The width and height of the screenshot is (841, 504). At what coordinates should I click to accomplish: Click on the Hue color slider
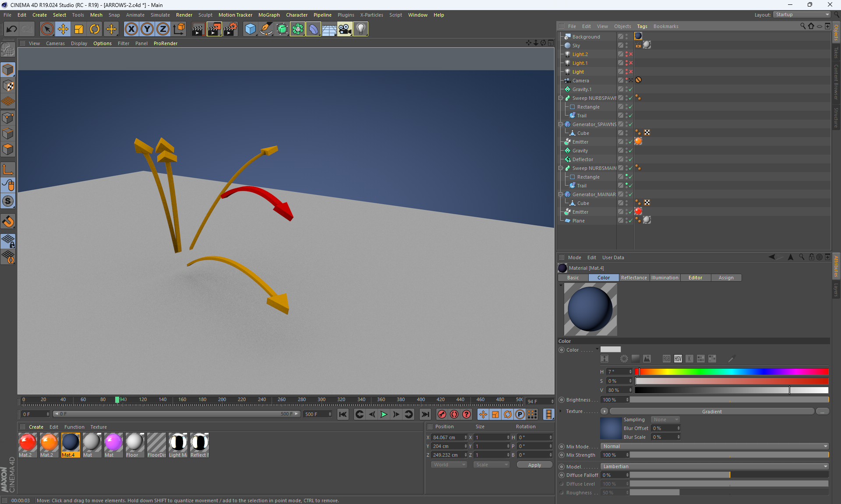coord(731,372)
